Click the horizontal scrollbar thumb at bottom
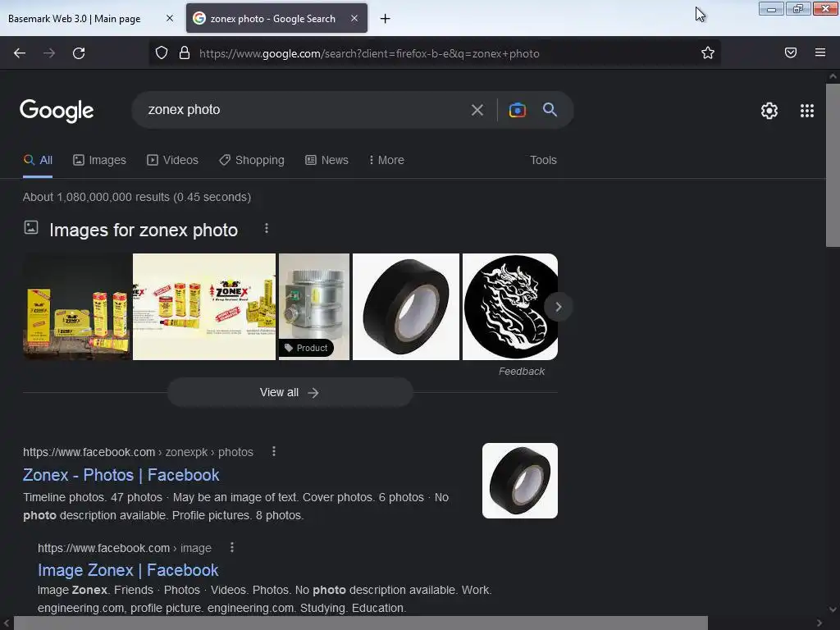This screenshot has height=630, width=840. (361, 623)
